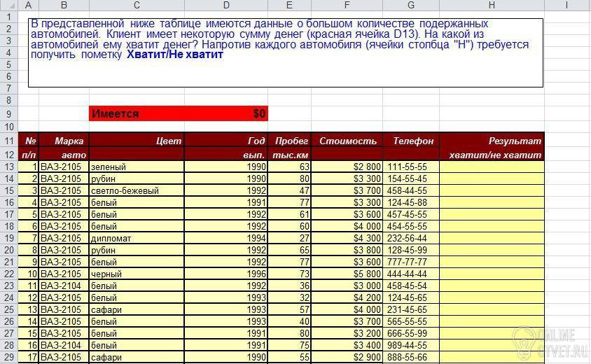Select the color cell 'светло-бежевый'
The width and height of the screenshot is (591, 364).
click(137, 190)
